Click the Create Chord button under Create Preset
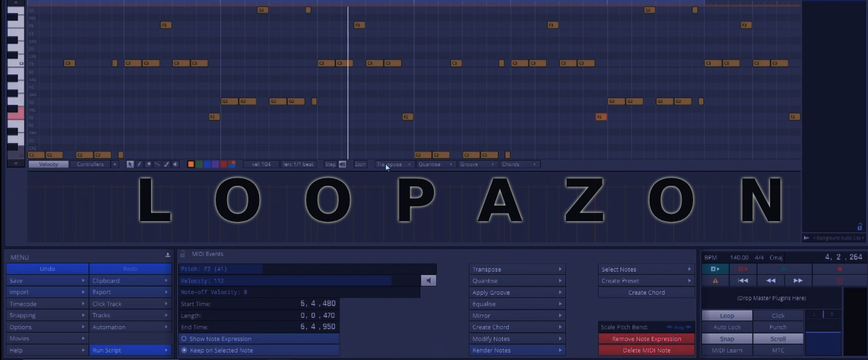 point(646,293)
